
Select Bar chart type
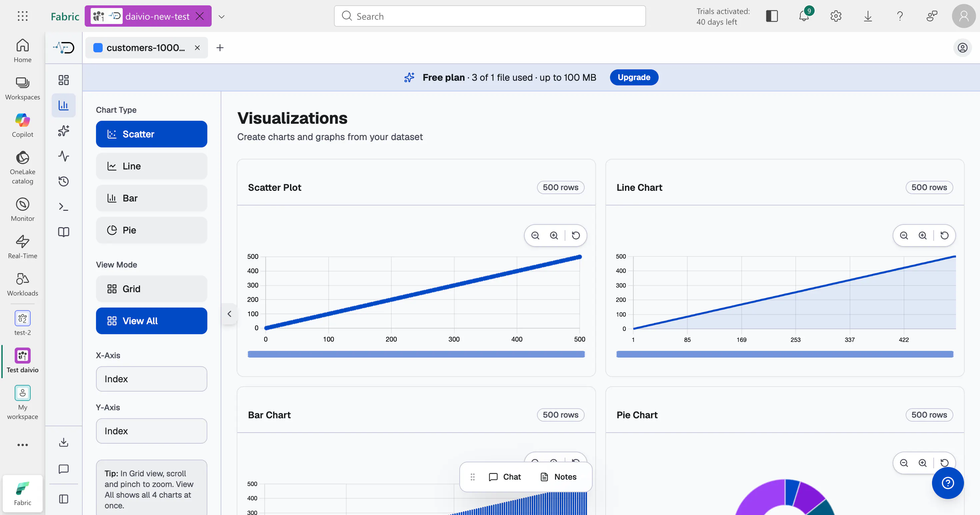pyautogui.click(x=151, y=198)
